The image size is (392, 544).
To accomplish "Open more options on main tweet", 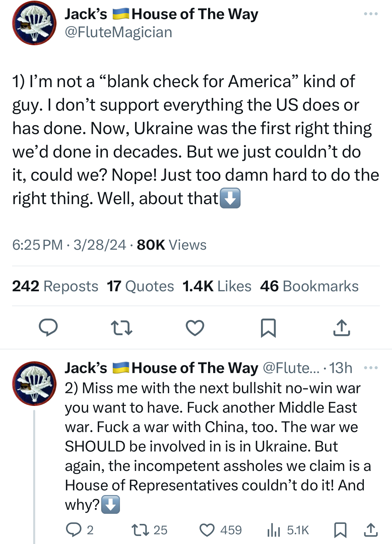I will coord(371,14).
